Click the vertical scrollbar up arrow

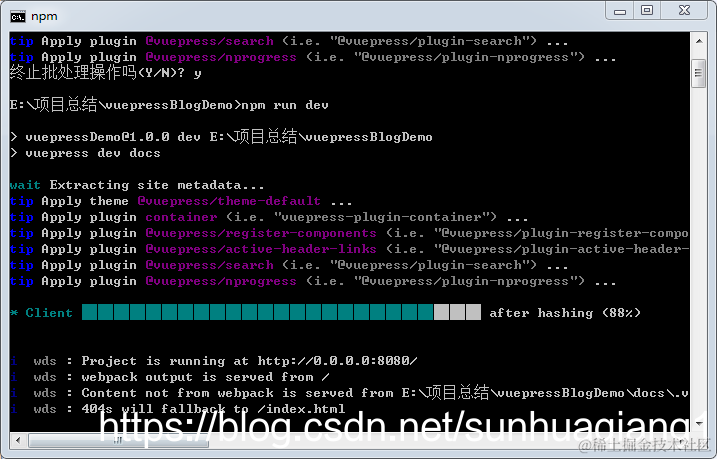coord(699,41)
